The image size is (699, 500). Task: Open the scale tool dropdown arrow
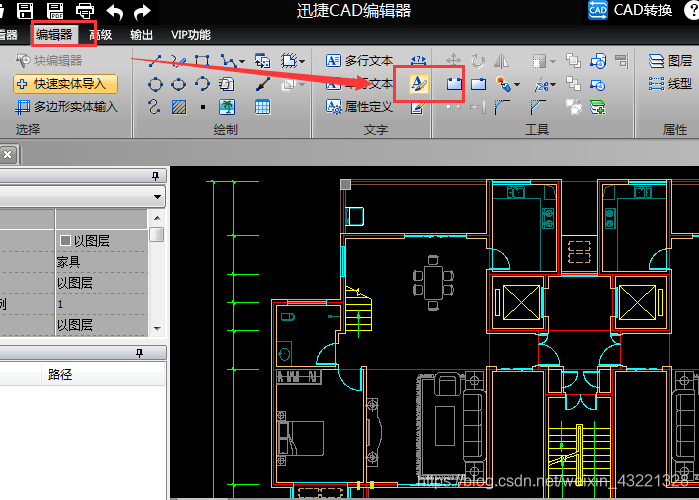pos(553,61)
